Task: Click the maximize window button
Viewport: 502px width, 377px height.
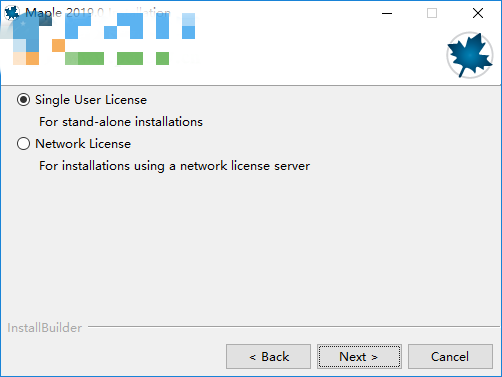Action: 432,13
